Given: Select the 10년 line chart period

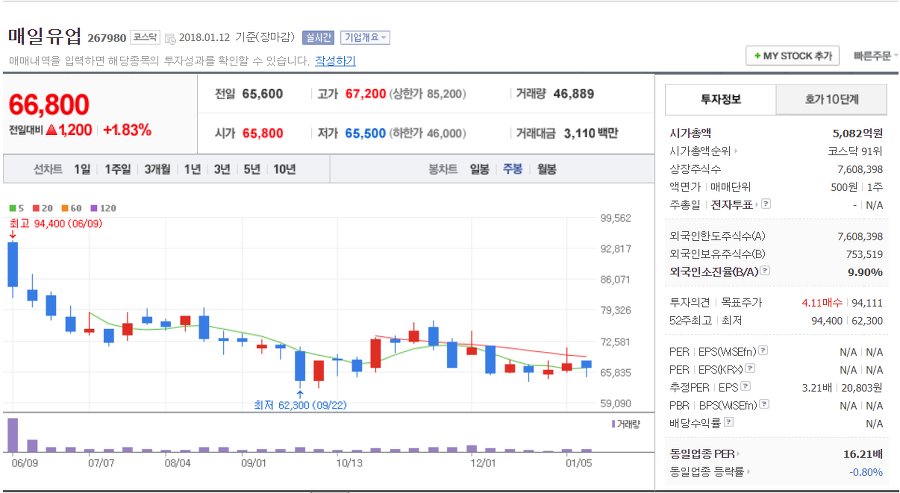Looking at the screenshot, I should click(x=285, y=169).
